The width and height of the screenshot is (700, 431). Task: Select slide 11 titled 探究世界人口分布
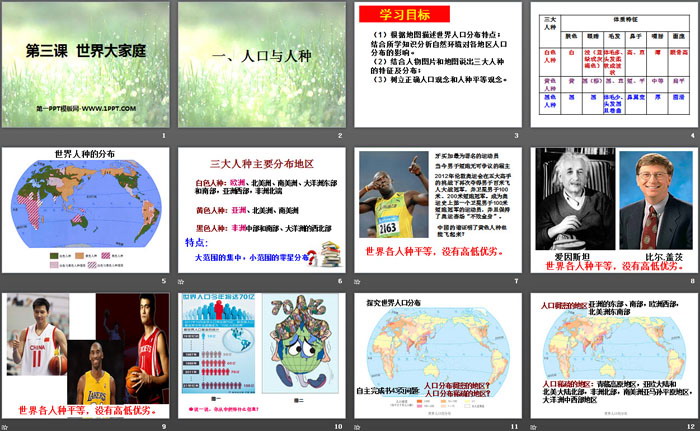[x=438, y=356]
